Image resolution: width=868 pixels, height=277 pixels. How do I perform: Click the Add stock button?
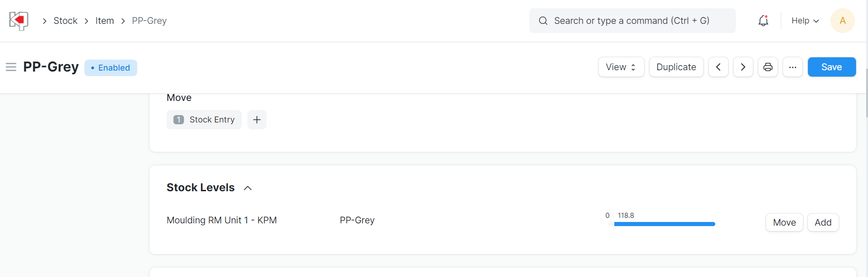click(823, 222)
